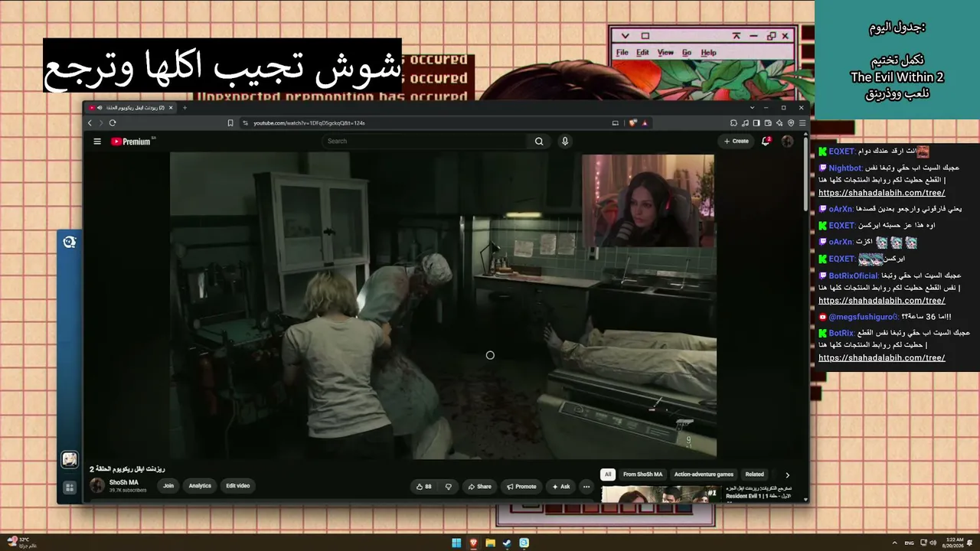Go to YouTube Premium home logo
The width and height of the screenshot is (980, 551).
(131, 142)
